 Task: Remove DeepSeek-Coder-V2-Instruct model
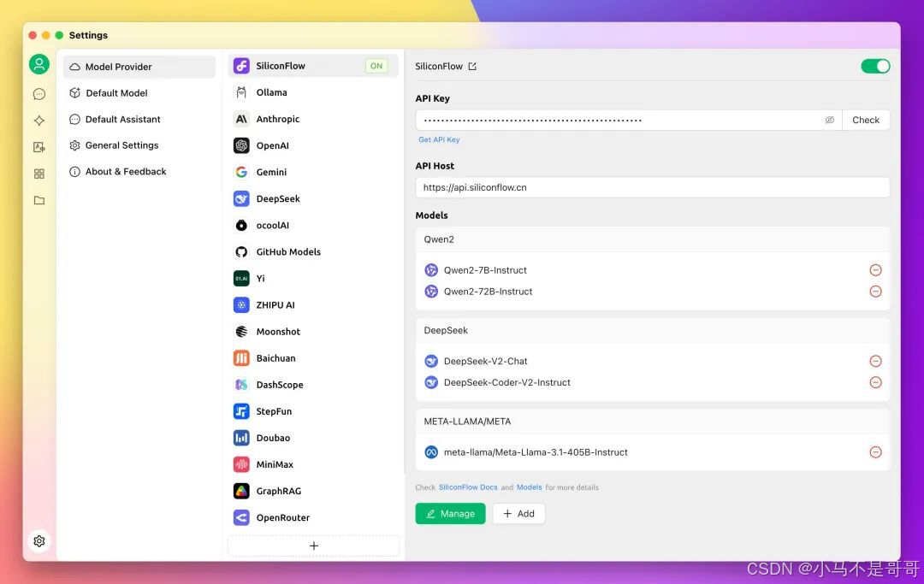876,382
